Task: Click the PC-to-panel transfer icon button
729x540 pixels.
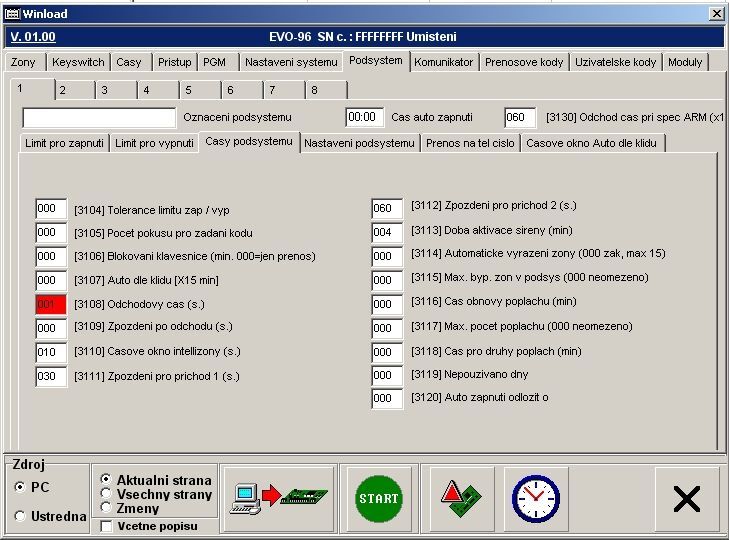Action: pos(279,497)
